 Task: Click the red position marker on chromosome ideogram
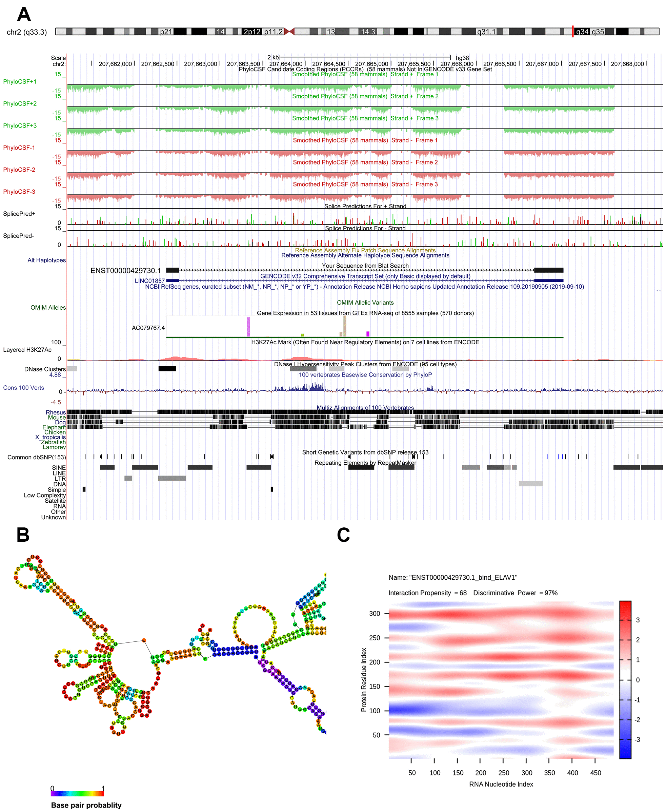pos(573,32)
